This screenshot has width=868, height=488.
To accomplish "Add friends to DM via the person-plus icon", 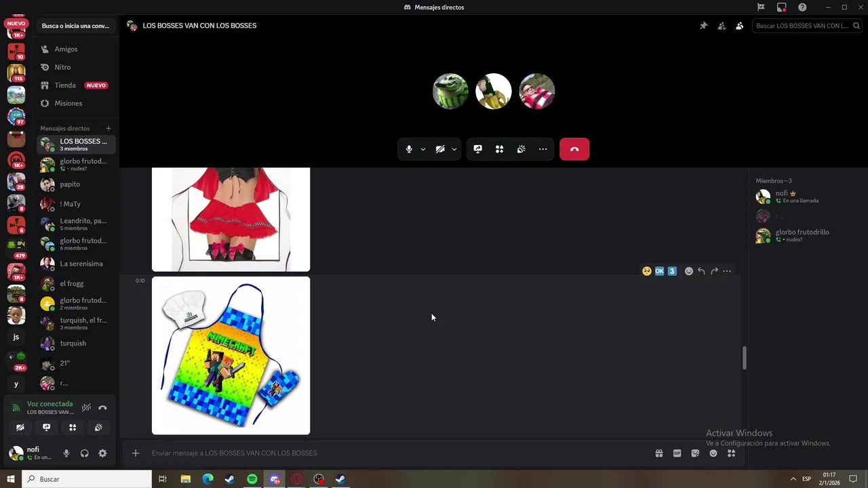I will point(722,26).
